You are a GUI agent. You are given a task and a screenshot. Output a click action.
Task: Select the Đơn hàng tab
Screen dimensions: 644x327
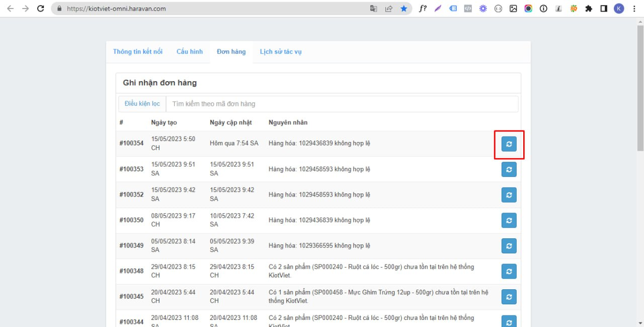[x=231, y=51]
